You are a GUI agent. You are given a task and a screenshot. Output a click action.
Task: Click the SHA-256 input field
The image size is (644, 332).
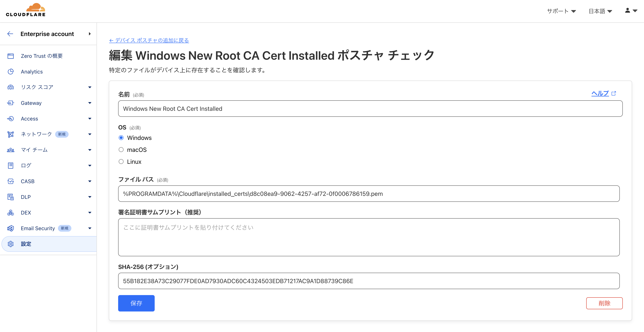tap(369, 281)
